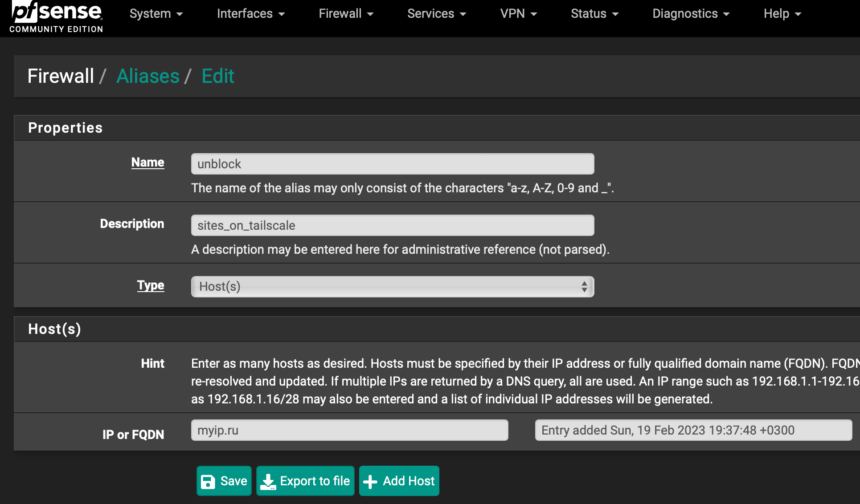The width and height of the screenshot is (860, 504).
Task: Expand the Firewall navigation menu
Action: 346,14
